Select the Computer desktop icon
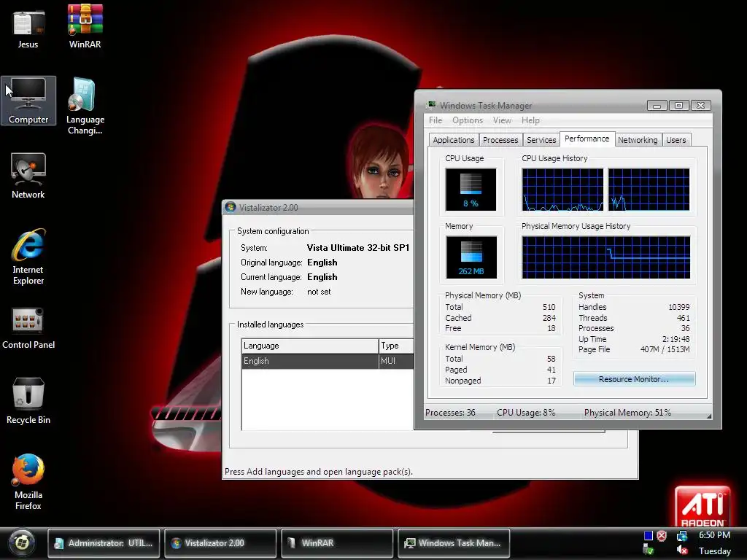Screen dimensions: 747x560 coord(28,101)
